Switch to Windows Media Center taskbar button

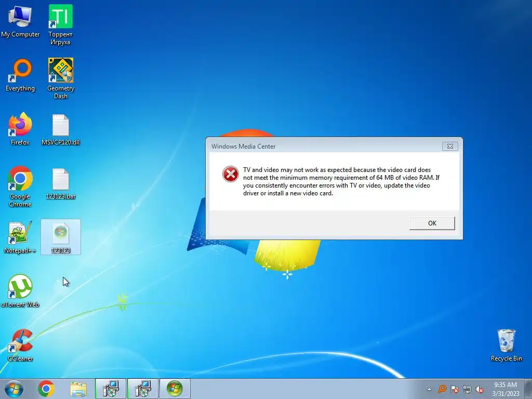[175, 389]
